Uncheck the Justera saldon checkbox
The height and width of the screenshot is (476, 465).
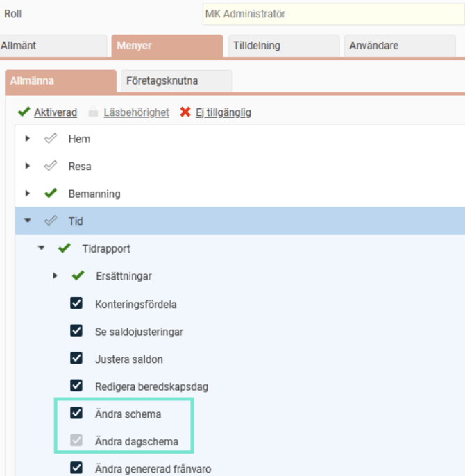pyautogui.click(x=77, y=359)
